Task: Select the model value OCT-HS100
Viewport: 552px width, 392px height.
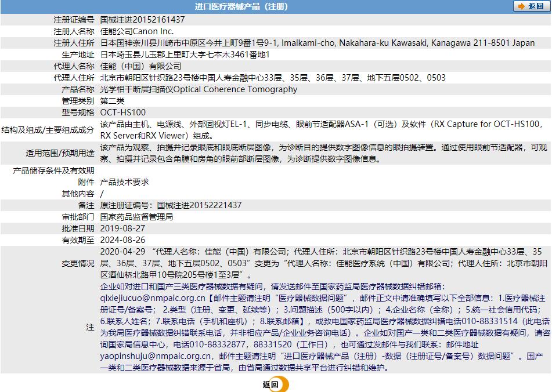Action: [x=123, y=112]
